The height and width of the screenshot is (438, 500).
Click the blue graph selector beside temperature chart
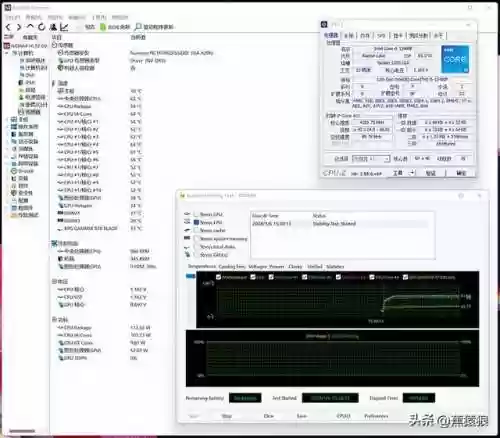pyautogui.click(x=190, y=276)
